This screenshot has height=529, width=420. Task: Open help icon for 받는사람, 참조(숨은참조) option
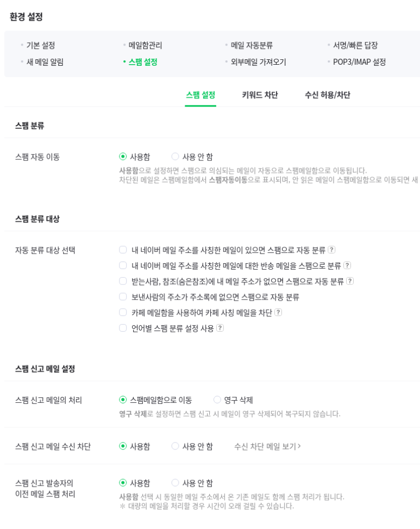tap(350, 281)
